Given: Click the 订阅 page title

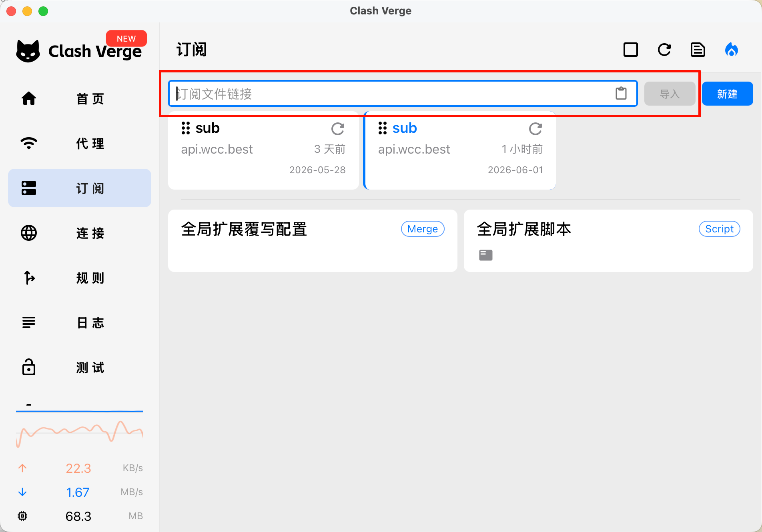Looking at the screenshot, I should (x=191, y=50).
